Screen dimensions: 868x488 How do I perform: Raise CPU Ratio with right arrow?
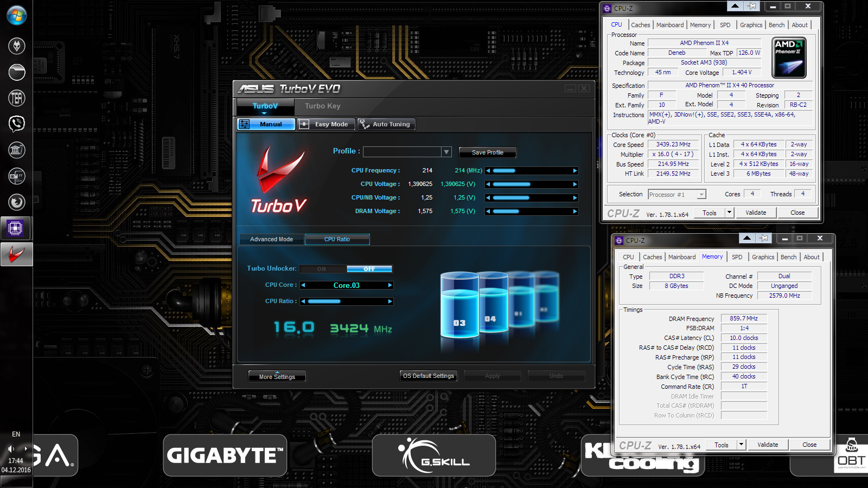(390, 301)
